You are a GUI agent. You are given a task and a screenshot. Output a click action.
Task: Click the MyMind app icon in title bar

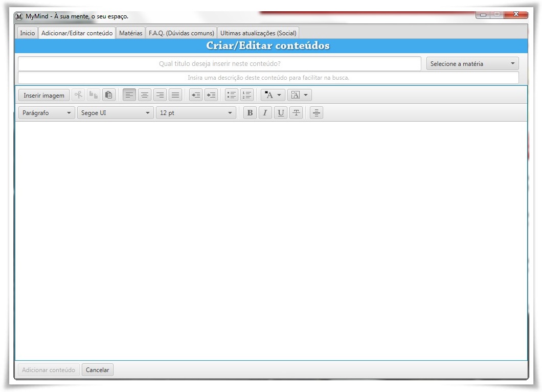[x=19, y=16]
